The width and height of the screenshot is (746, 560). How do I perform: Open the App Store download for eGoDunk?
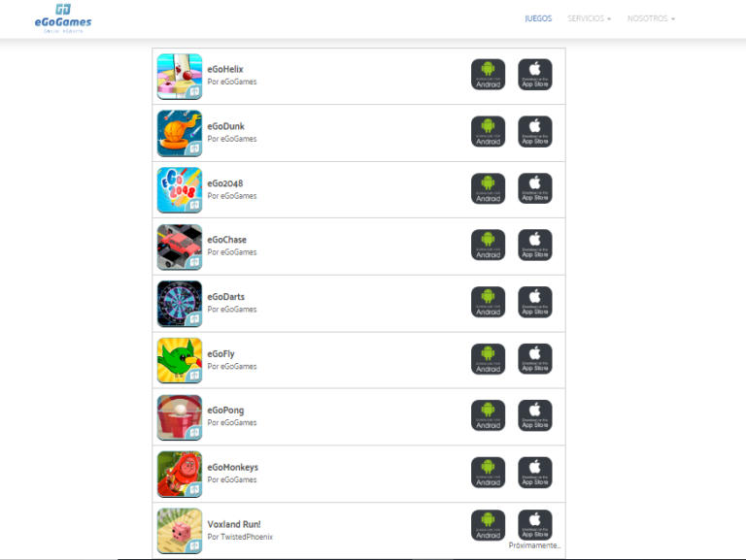click(535, 132)
